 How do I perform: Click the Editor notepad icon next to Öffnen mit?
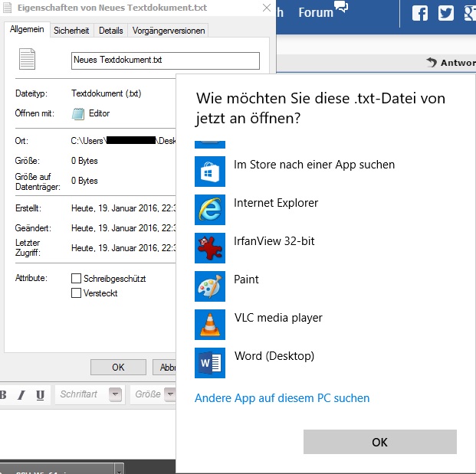click(78, 114)
